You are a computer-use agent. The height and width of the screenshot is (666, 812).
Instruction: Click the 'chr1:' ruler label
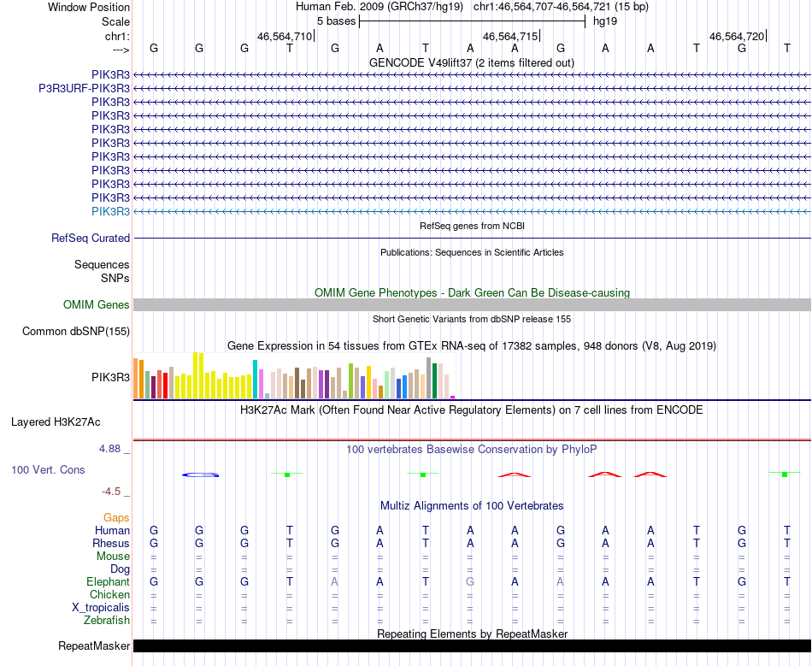point(117,36)
